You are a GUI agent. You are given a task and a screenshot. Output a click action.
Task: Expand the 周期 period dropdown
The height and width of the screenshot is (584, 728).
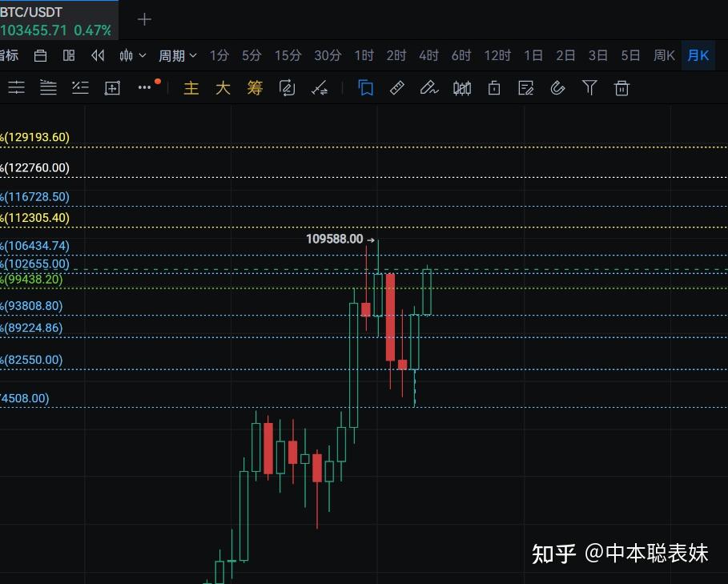(177, 56)
